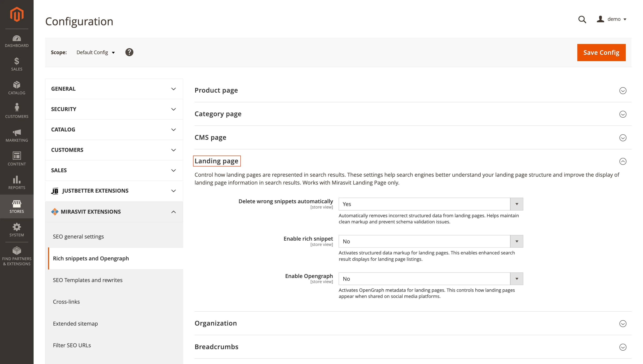Open the Cross-links settings page
The height and width of the screenshot is (364, 643).
point(66,302)
